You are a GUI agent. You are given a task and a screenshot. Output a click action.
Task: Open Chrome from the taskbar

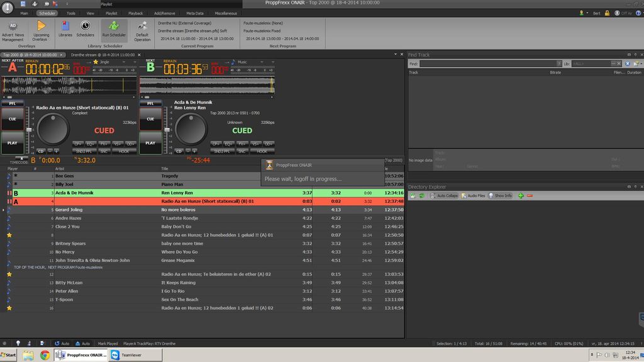(x=45, y=355)
